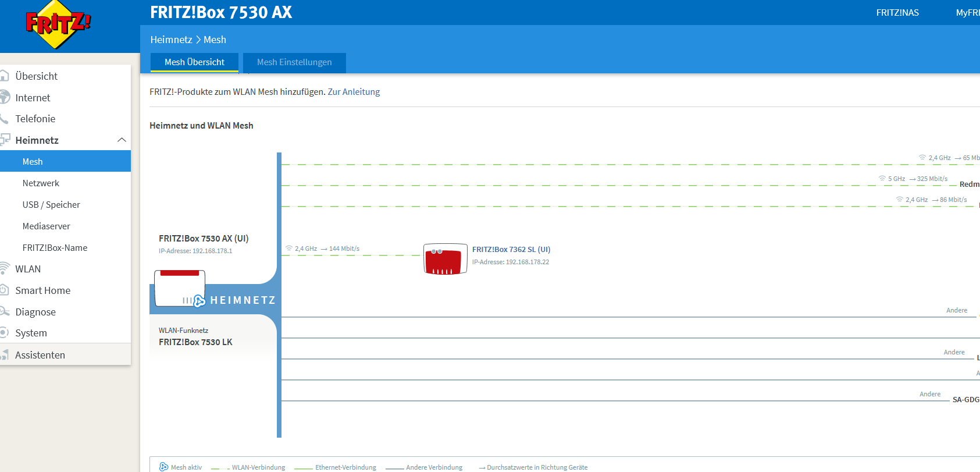Click the Heimnetz breadcrumb link

coord(171,40)
